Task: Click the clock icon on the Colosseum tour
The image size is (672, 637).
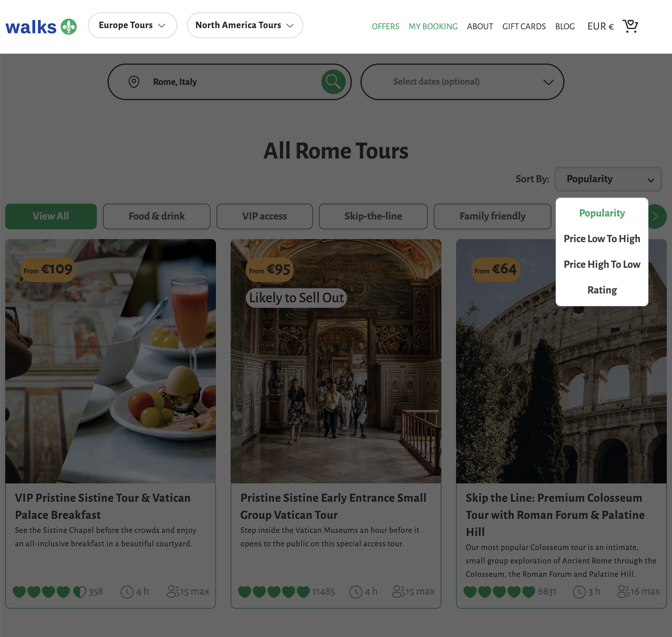Action: [579, 592]
